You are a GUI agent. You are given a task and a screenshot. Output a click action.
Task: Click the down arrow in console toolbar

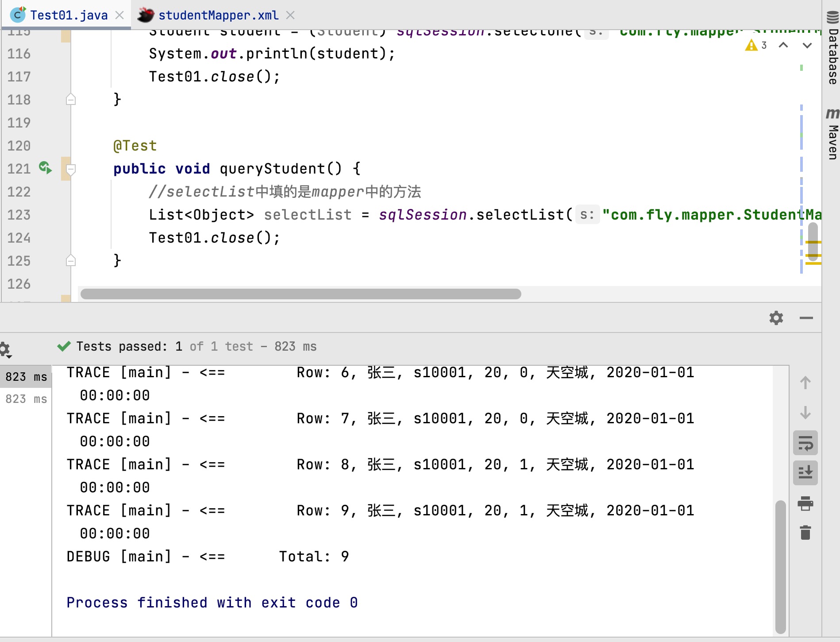pyautogui.click(x=805, y=413)
